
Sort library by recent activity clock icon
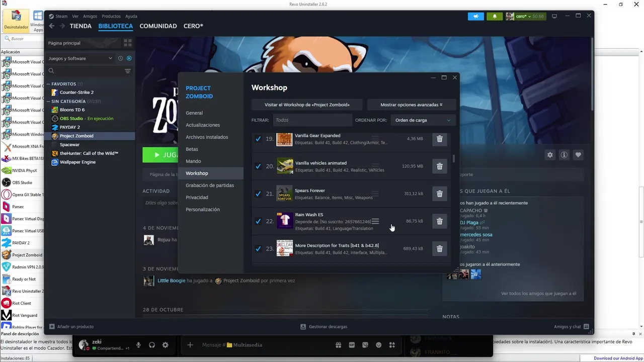tap(120, 58)
